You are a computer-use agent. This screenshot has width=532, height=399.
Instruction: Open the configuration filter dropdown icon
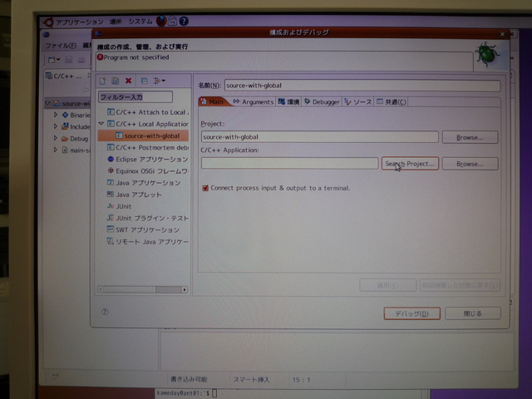[x=159, y=81]
